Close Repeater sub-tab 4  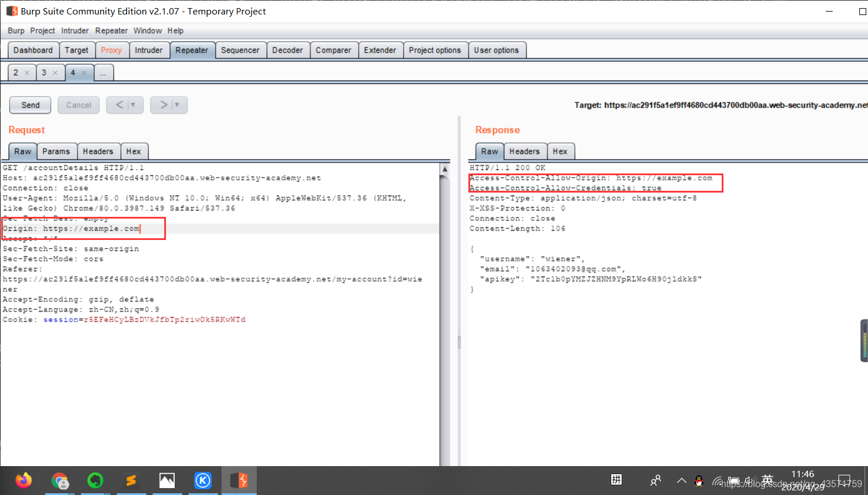(x=84, y=73)
